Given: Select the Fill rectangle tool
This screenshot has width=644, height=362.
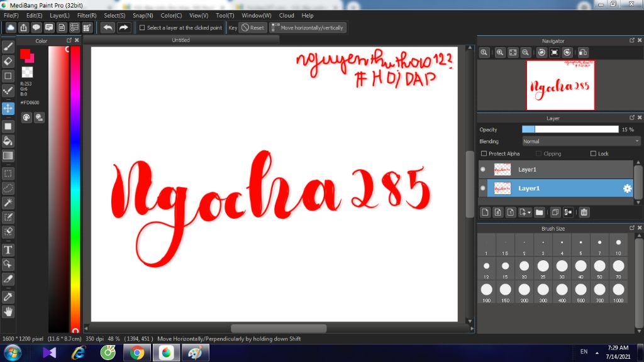Looking at the screenshot, I should pyautogui.click(x=8, y=126).
